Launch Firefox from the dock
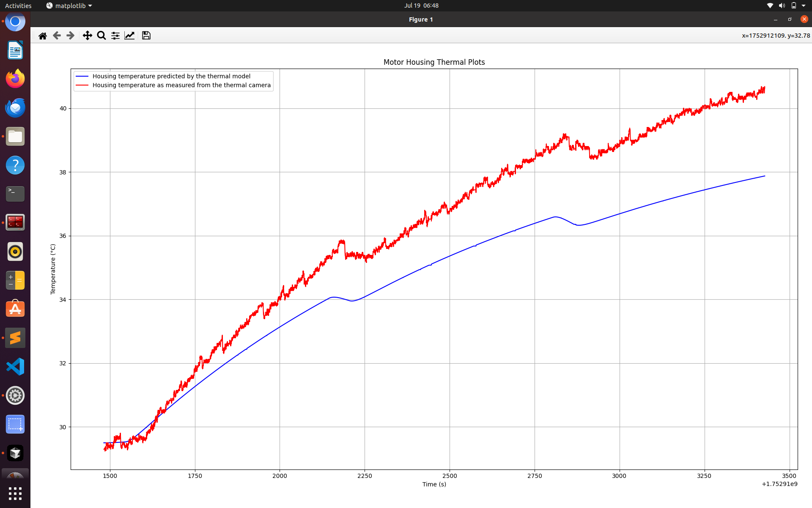Screen dimensions: 812x508 [15, 79]
